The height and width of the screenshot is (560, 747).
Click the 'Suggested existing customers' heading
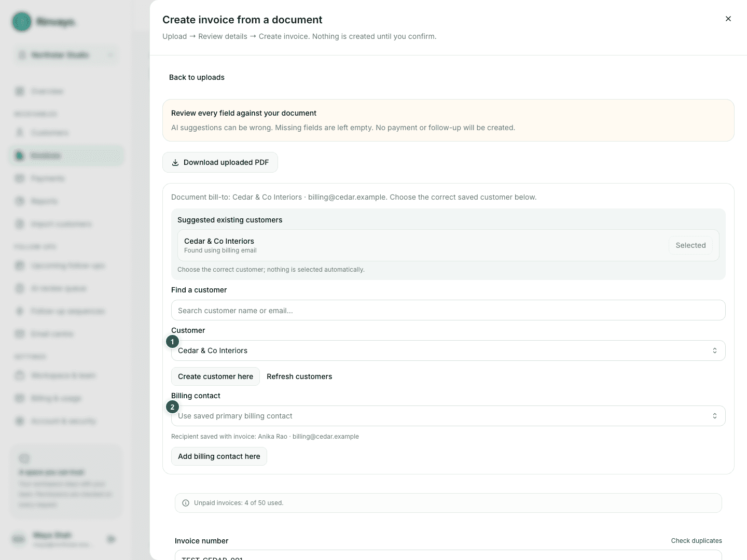tap(230, 220)
